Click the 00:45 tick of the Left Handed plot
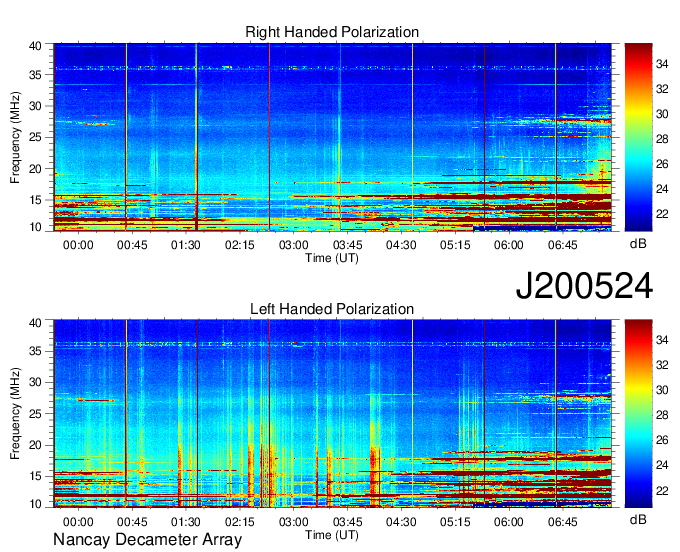Image resolution: width=680 pixels, height=552 pixels. pyautogui.click(x=132, y=522)
